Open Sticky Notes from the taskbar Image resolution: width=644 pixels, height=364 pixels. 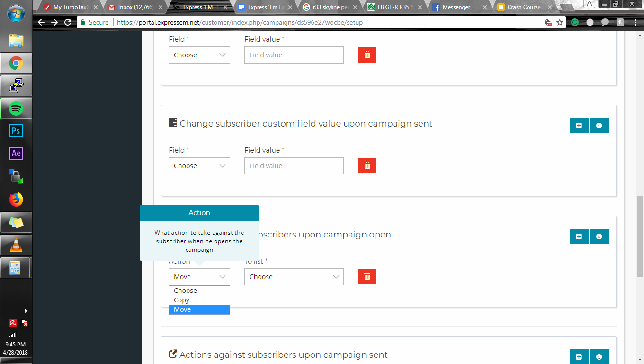click(x=16, y=222)
